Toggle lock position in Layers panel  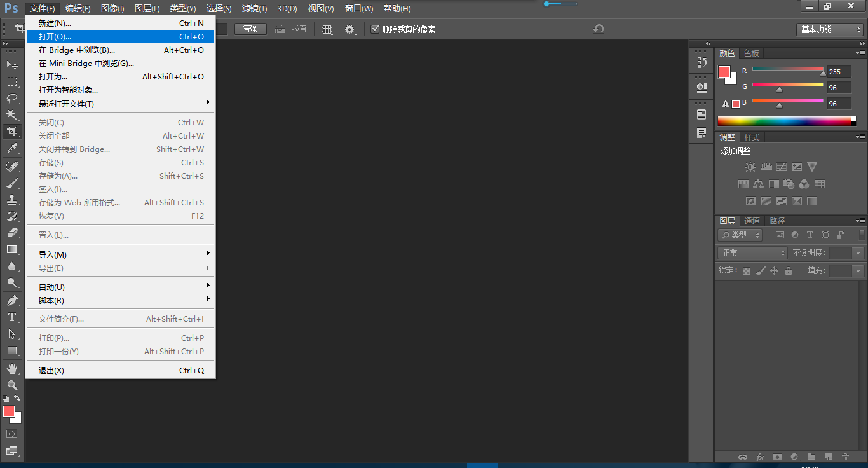click(774, 271)
